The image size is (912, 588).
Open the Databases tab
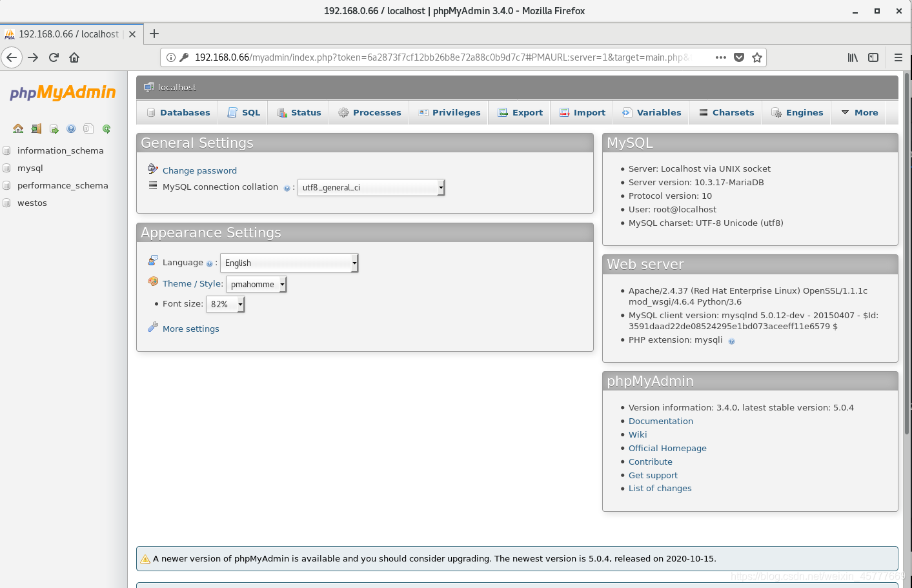tap(178, 112)
